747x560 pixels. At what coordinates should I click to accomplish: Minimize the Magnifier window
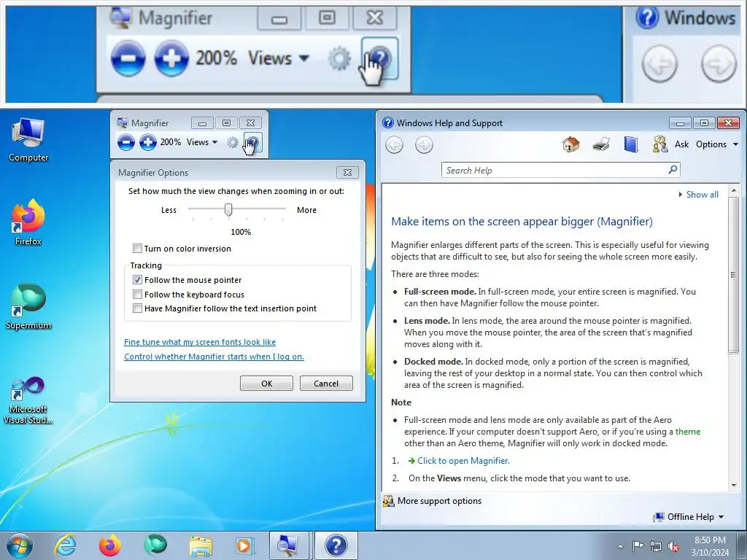[x=203, y=122]
